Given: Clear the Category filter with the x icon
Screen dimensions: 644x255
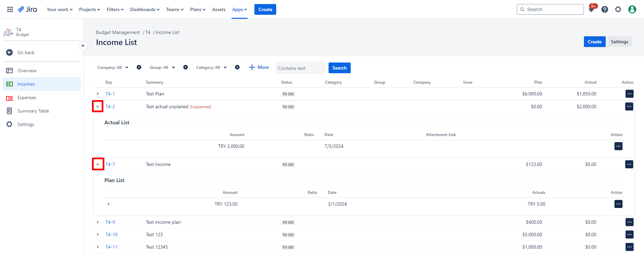Looking at the screenshot, I should pyautogui.click(x=237, y=67).
